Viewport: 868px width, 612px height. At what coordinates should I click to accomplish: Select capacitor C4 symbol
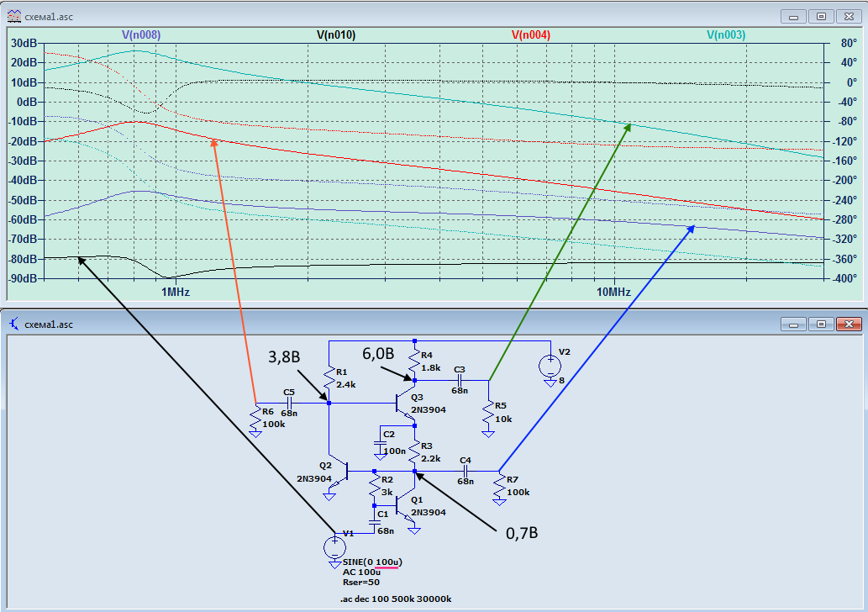click(465, 472)
